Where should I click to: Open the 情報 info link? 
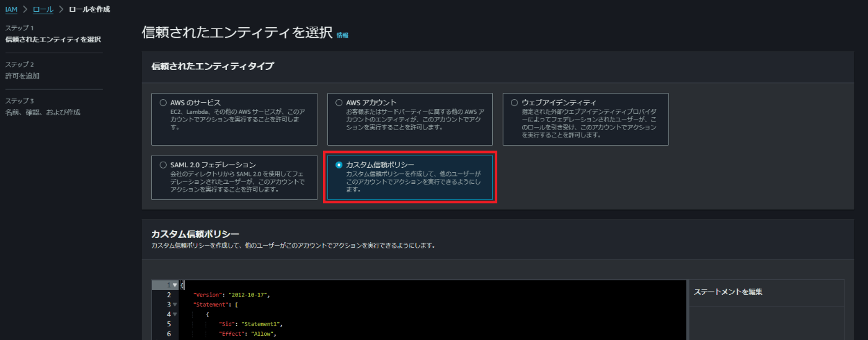coord(342,35)
